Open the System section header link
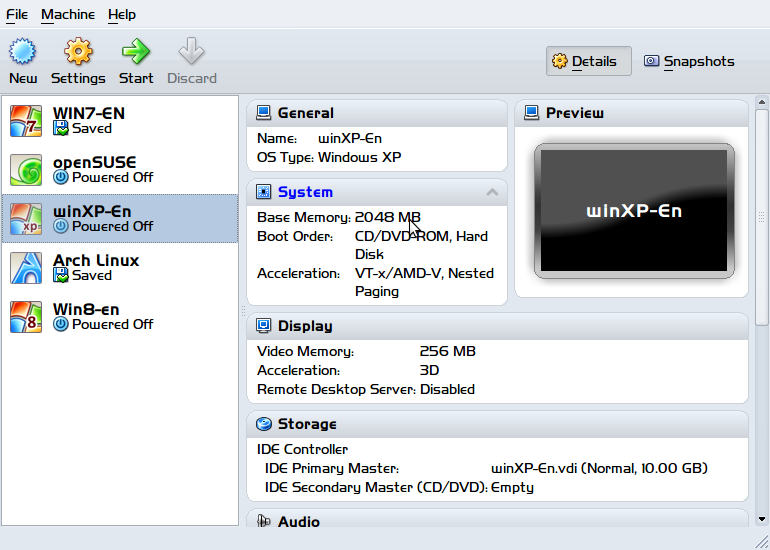Viewport: 770px width, 550px height. pos(305,192)
